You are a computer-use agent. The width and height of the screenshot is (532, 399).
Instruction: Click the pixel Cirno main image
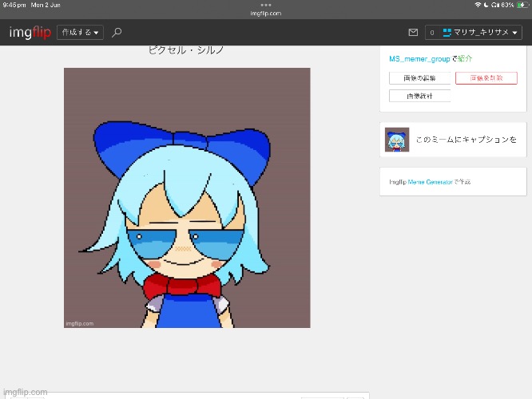pos(187,198)
